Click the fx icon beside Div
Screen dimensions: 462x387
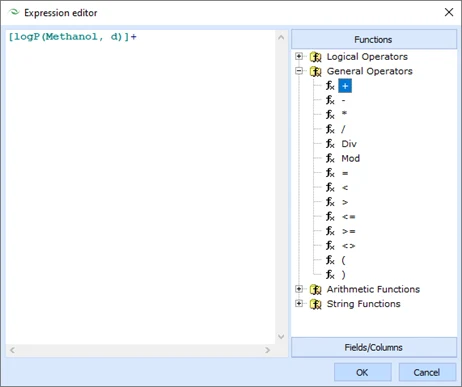click(330, 144)
